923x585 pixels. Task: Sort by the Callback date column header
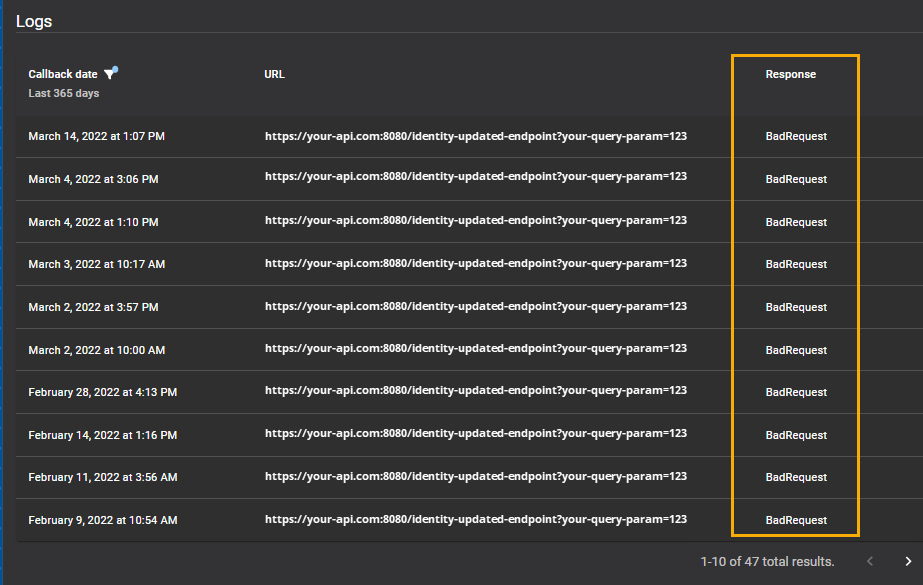62,73
